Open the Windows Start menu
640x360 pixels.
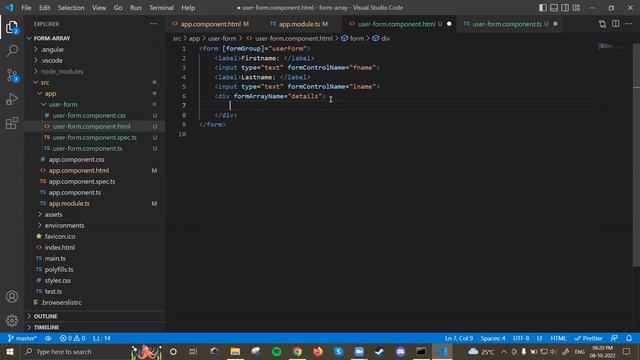coord(10,352)
